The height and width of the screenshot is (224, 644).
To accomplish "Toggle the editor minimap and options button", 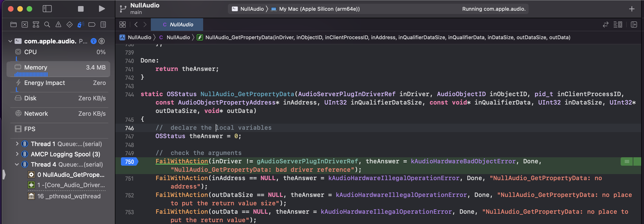I will pyautogui.click(x=618, y=24).
